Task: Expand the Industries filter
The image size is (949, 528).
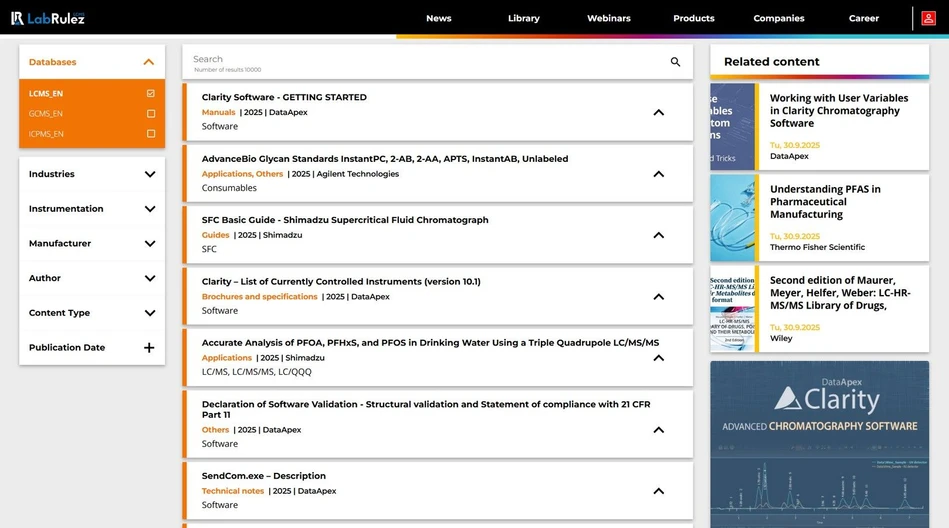Action: coord(149,174)
